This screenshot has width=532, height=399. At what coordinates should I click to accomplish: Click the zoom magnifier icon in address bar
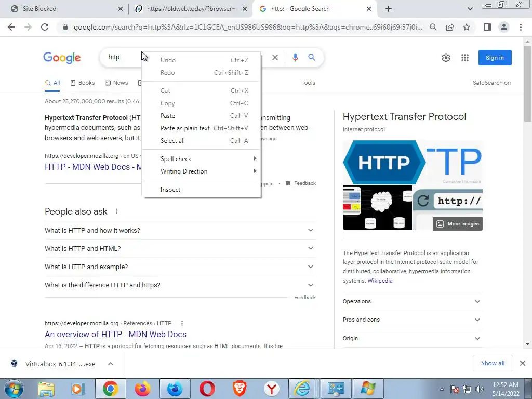click(433, 27)
